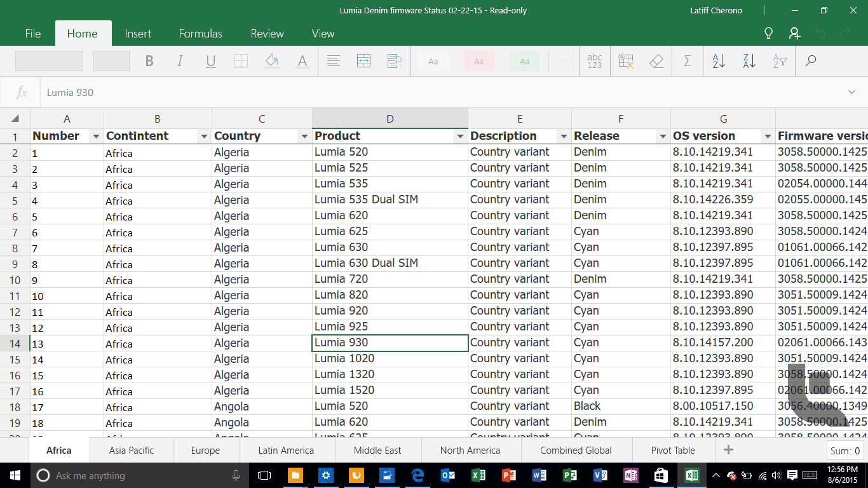Screen dimensions: 868x488
Task: Open the Pivot Table sheet tab
Action: coord(673,450)
